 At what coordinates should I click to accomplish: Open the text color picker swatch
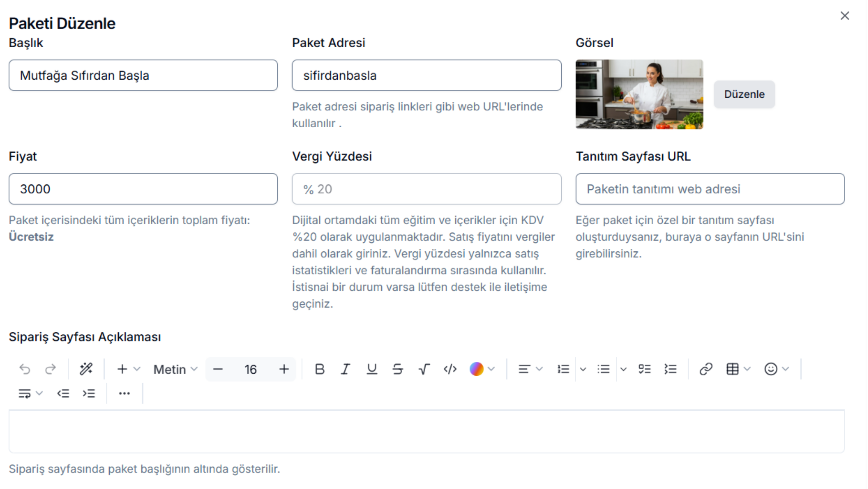477,369
